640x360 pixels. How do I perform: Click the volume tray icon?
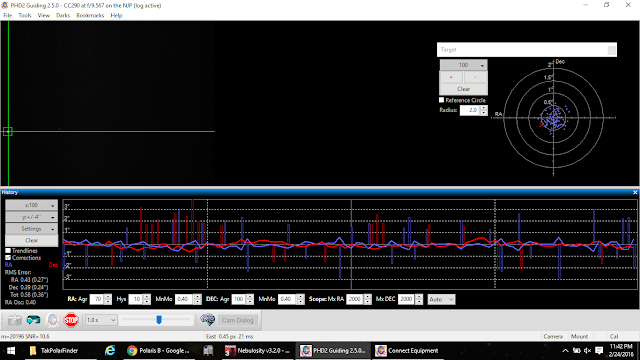(588, 351)
